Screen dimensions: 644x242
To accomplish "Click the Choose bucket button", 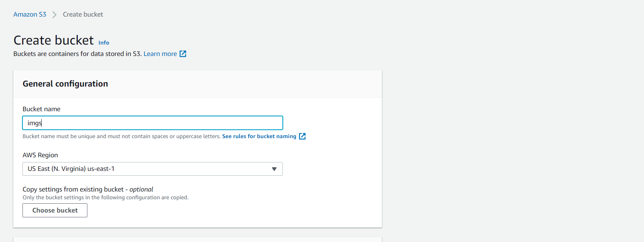I will coord(55,210).
